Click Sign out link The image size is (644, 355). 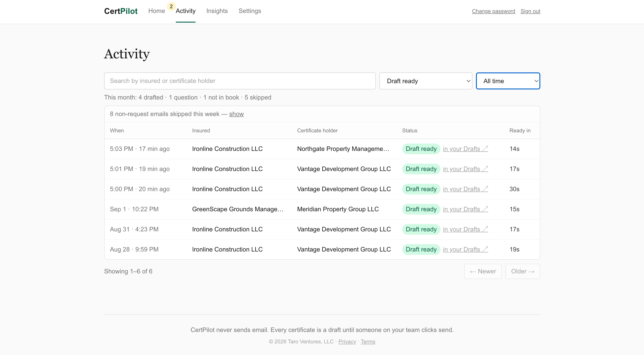pyautogui.click(x=530, y=11)
